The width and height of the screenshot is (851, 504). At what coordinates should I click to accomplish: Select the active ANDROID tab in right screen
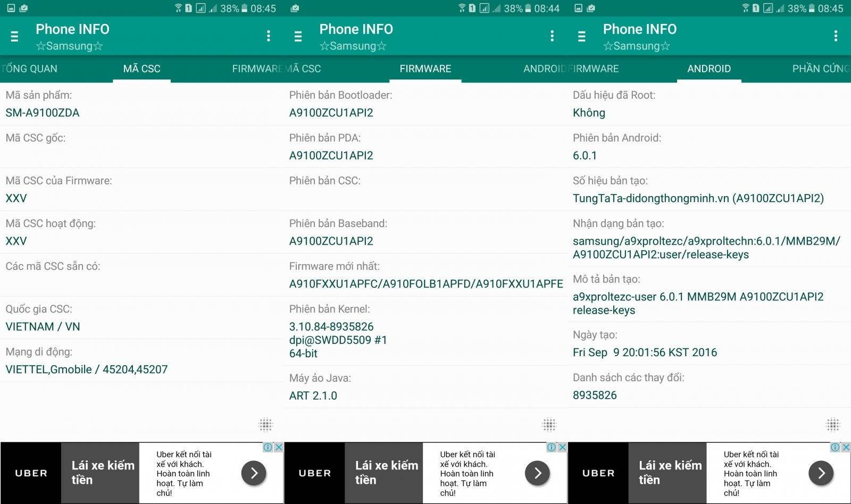coord(709,69)
